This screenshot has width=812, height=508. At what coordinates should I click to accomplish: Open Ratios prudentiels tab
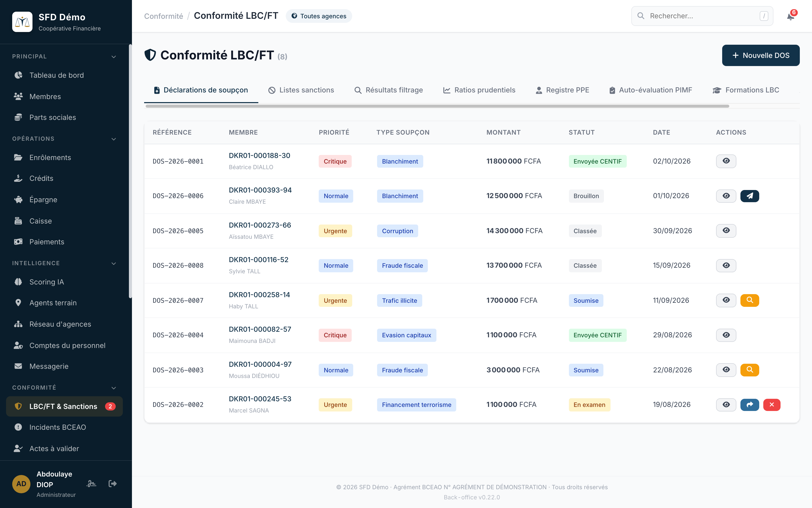pos(479,90)
